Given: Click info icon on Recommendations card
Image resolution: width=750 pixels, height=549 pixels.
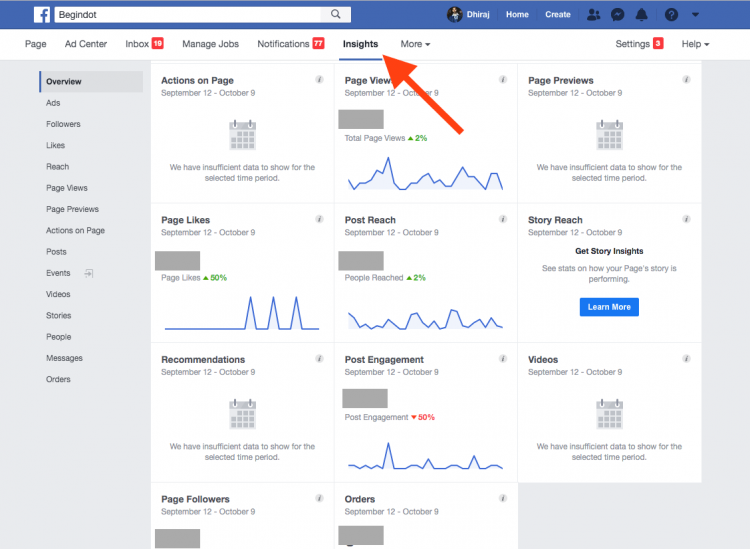Looking at the screenshot, I should 319,359.
